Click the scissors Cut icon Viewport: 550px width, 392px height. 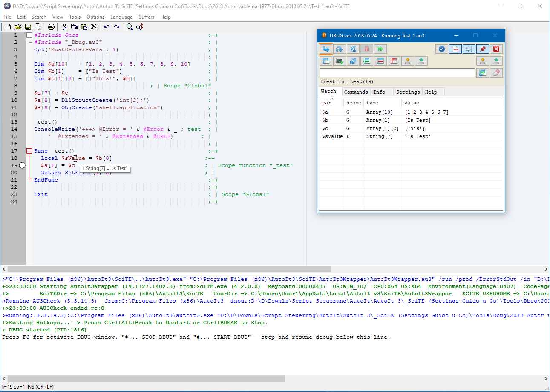click(64, 27)
